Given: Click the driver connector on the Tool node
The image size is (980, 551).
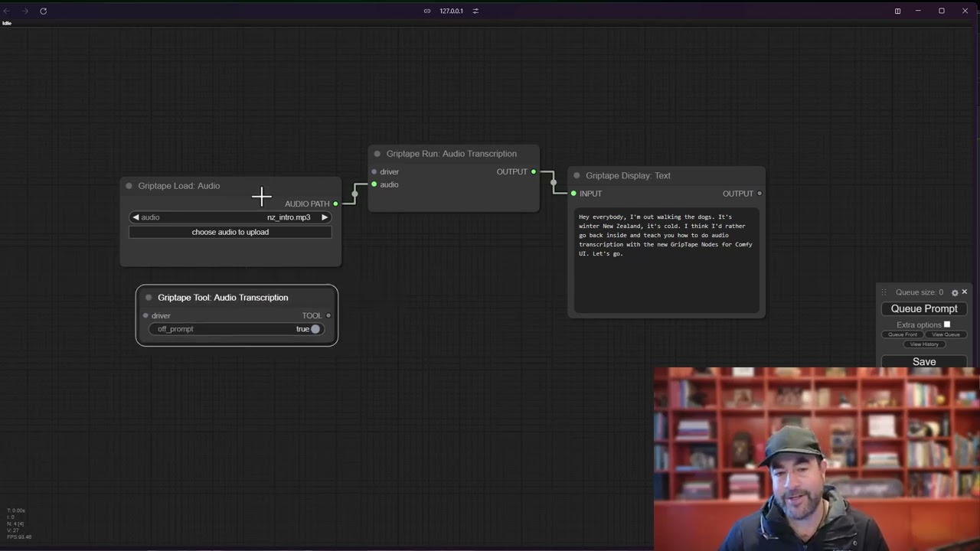Looking at the screenshot, I should pos(145,315).
